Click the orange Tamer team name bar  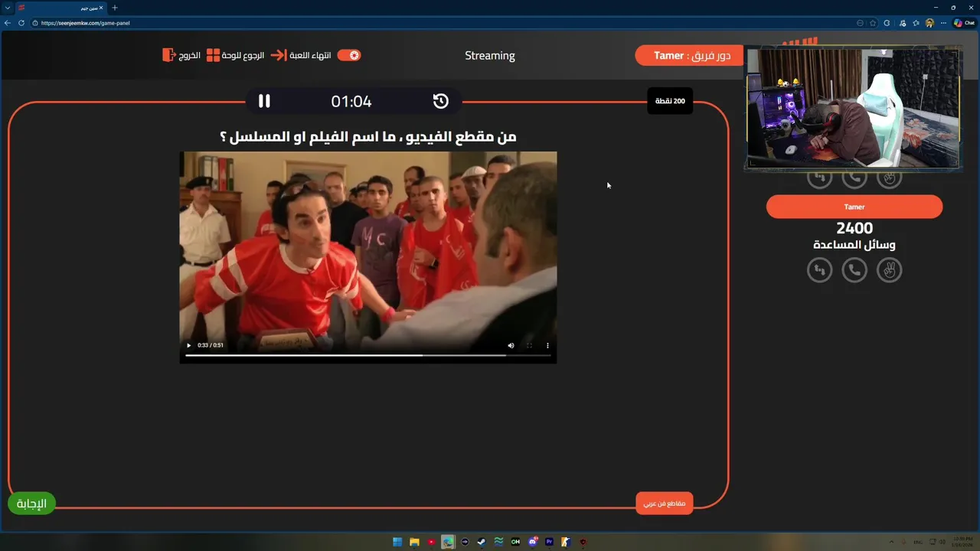coord(854,207)
